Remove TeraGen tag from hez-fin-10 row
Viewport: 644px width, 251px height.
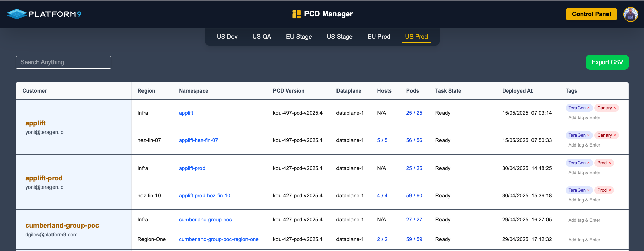(x=588, y=190)
